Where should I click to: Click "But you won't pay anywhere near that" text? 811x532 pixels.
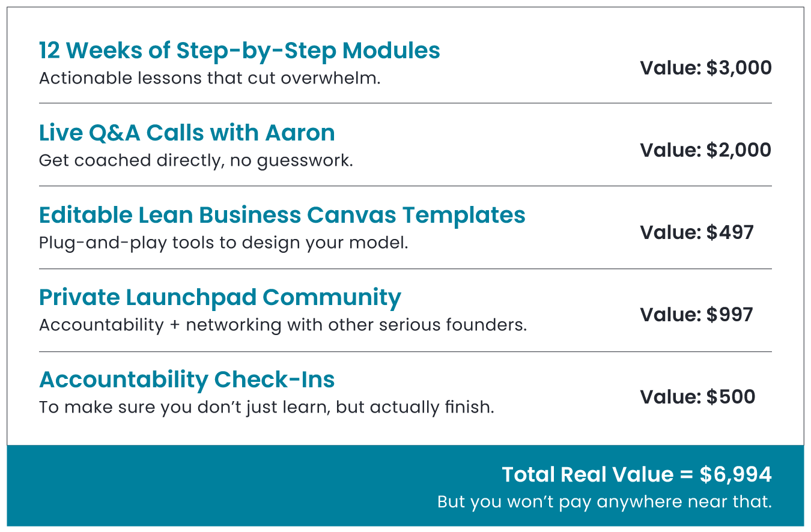click(x=604, y=502)
